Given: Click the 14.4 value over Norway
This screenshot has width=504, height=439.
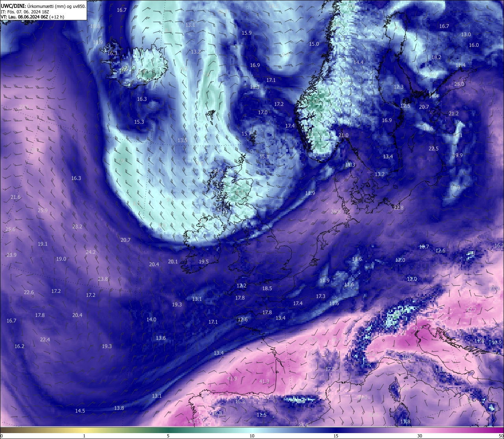Looking at the screenshot, I should point(358,63).
